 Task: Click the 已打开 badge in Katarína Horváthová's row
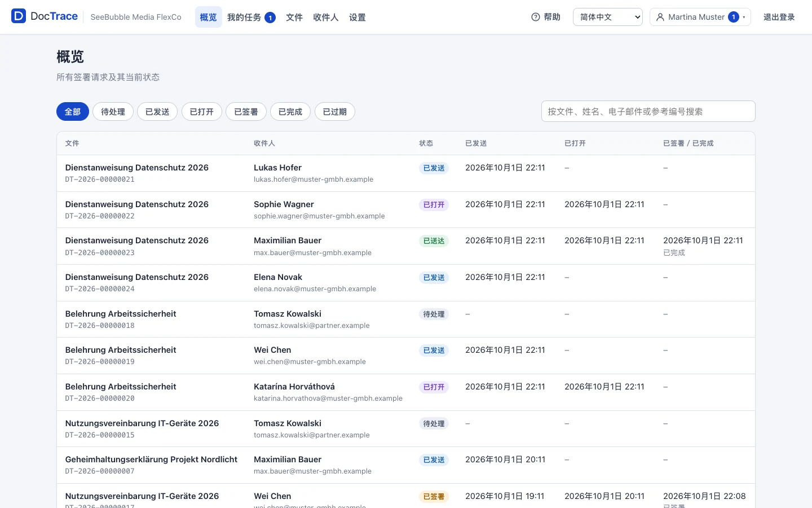434,387
